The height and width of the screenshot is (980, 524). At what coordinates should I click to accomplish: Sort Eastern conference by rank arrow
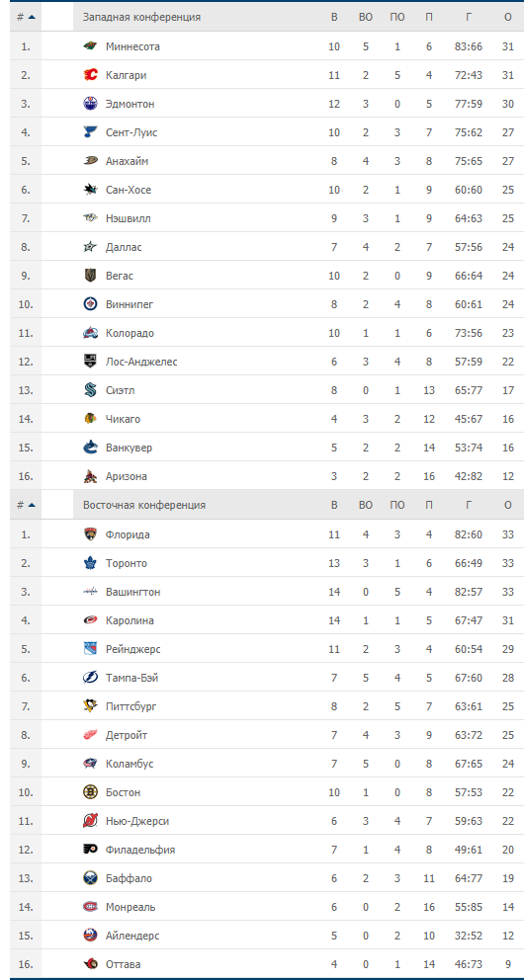(32, 505)
